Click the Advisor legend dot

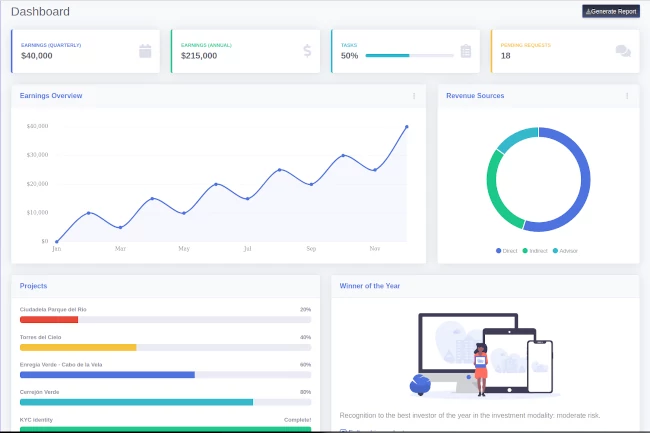[555, 251]
